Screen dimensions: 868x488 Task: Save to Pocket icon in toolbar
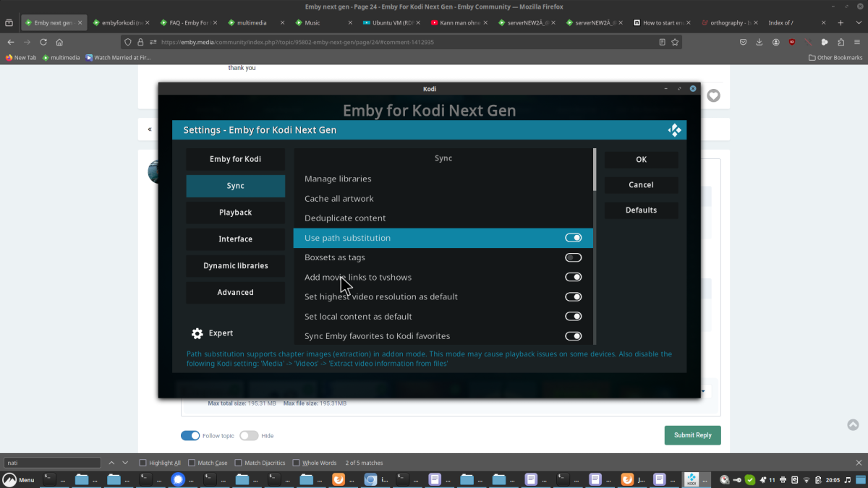point(743,42)
